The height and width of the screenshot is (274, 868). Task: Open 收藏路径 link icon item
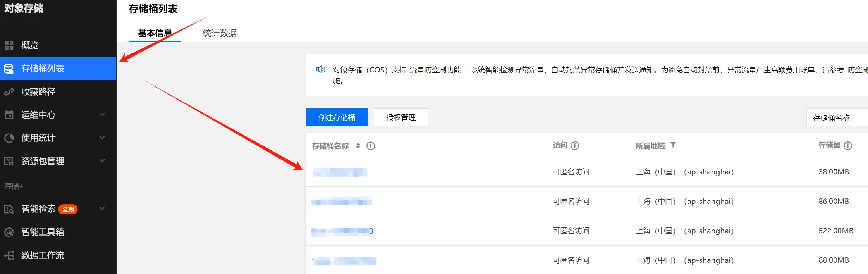coord(9,92)
